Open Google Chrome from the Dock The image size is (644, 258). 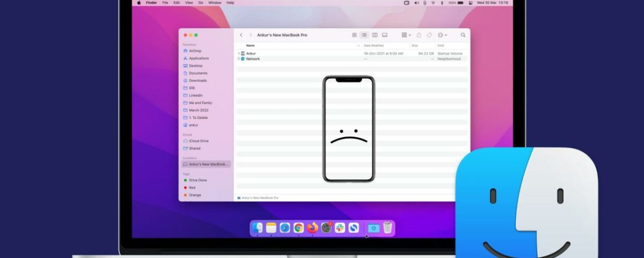[x=299, y=228]
